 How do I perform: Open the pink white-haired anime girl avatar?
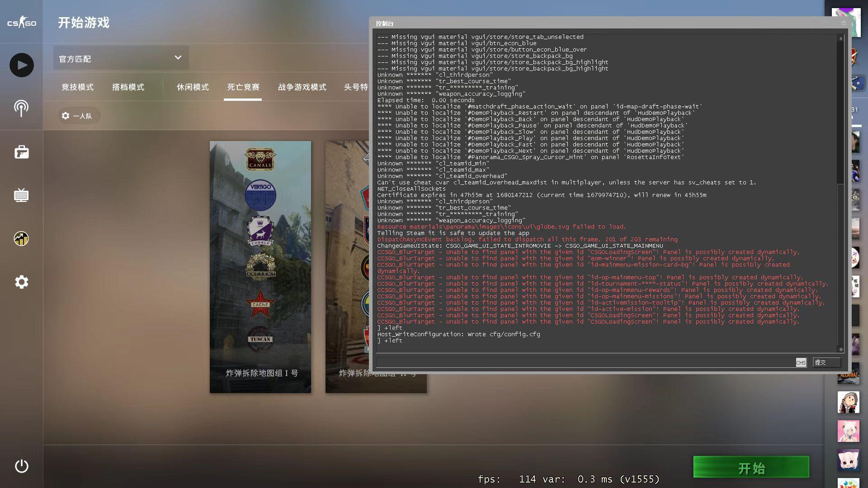pyautogui.click(x=848, y=431)
